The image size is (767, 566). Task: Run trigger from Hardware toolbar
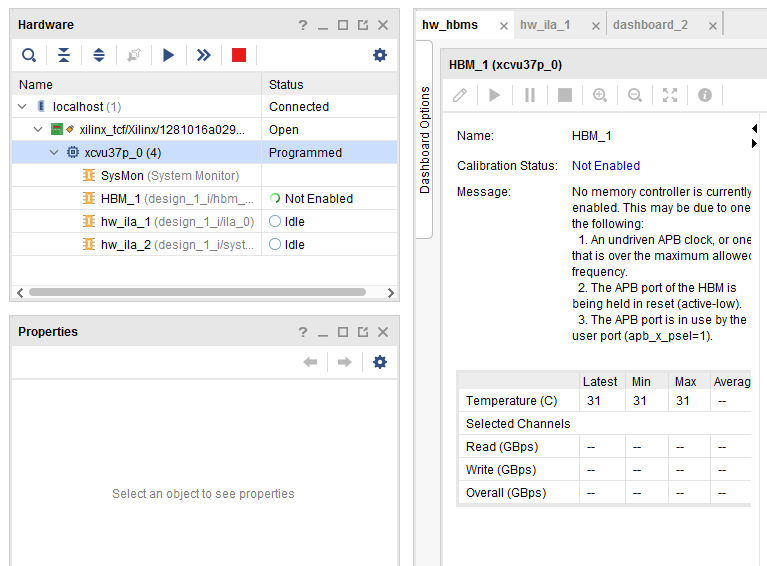pyautogui.click(x=168, y=55)
